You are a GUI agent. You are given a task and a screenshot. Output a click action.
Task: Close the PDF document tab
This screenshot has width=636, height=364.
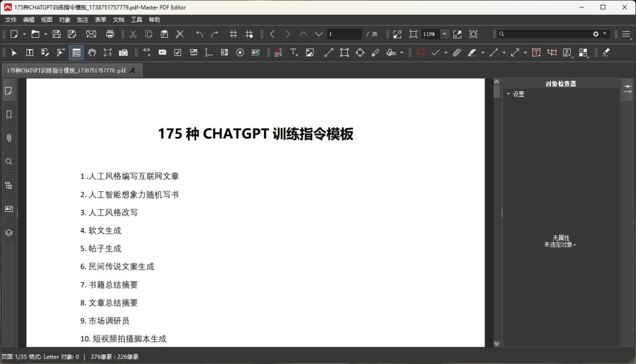coord(132,71)
